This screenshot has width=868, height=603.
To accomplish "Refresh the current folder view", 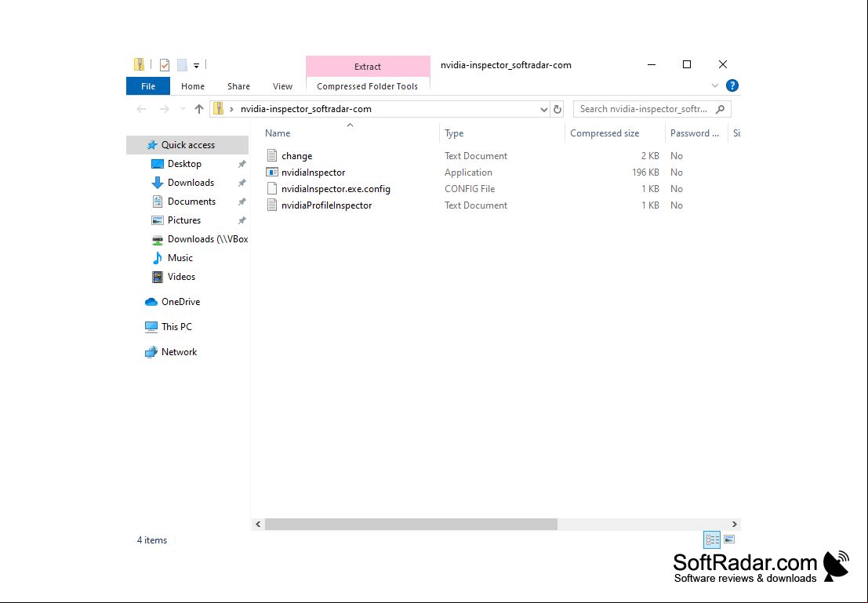I will tap(557, 110).
